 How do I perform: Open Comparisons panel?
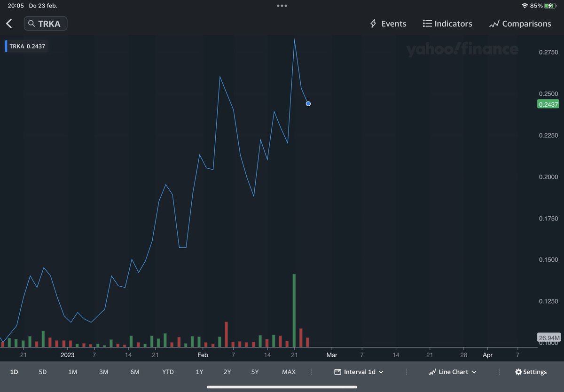(x=520, y=24)
